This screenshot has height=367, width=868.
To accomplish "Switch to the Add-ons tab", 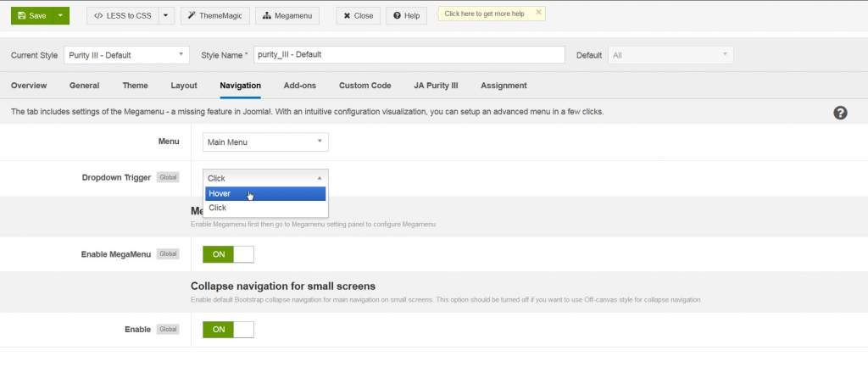I will [300, 86].
